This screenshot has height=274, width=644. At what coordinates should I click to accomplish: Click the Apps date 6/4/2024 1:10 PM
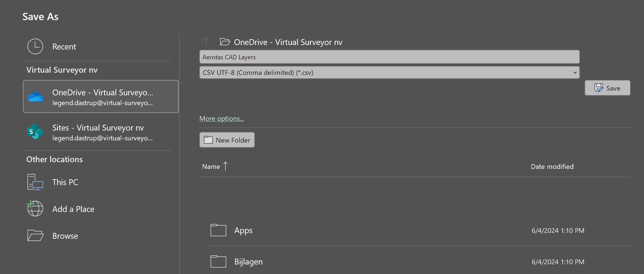(x=558, y=231)
